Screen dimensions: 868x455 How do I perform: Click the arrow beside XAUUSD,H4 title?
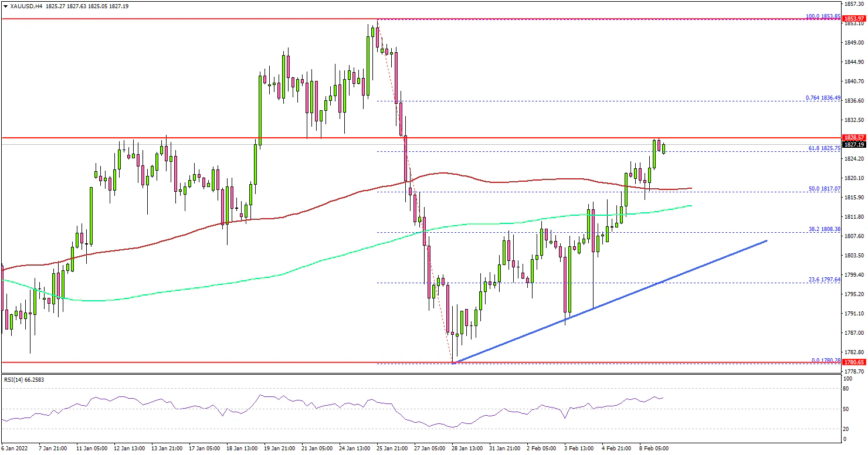tap(4, 5)
